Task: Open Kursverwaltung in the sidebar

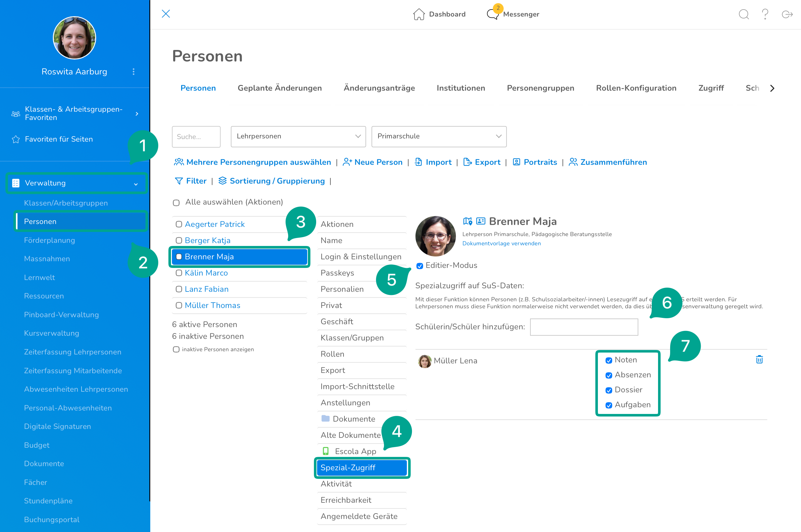Action: tap(52, 333)
